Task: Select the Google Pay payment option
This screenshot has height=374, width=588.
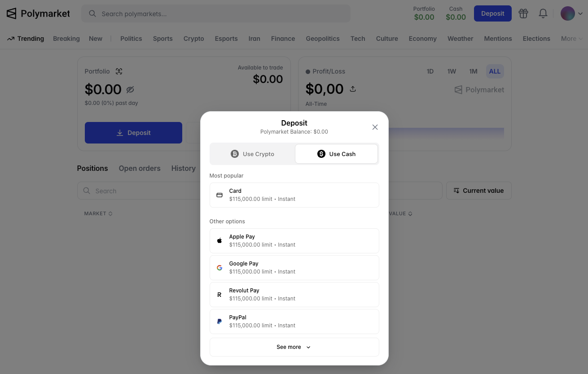Action: pyautogui.click(x=294, y=267)
